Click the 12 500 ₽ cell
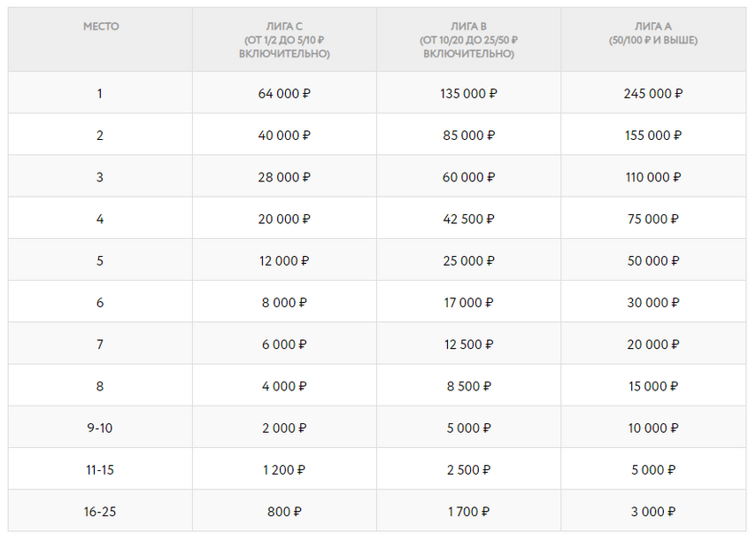 468,344
